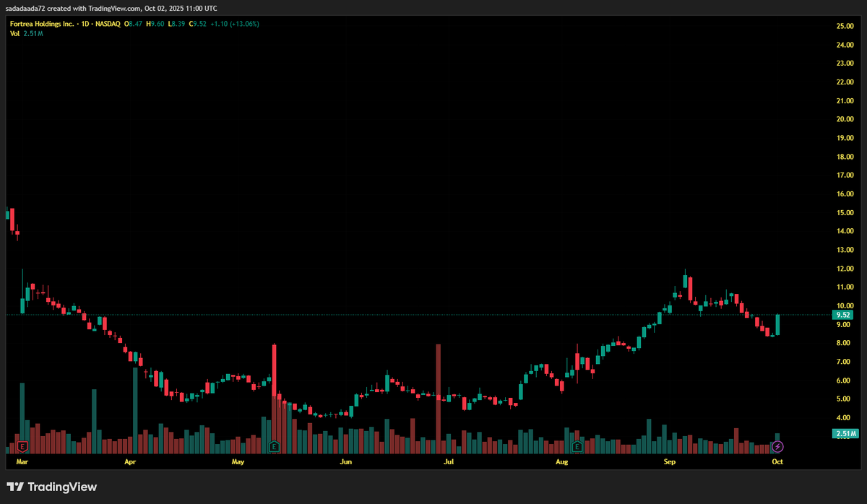Click the Vol 2.51M indicator legend
The height and width of the screenshot is (504, 867).
pyautogui.click(x=27, y=33)
